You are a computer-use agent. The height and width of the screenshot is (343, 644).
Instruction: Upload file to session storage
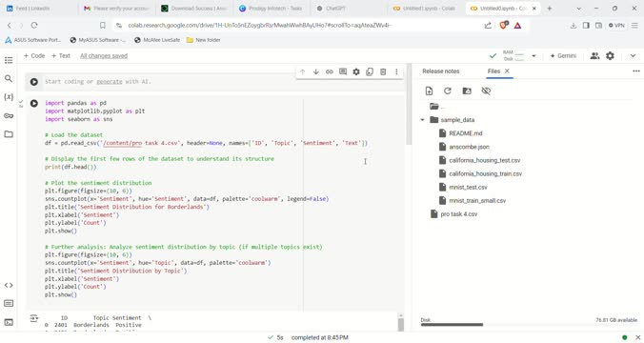point(429,91)
